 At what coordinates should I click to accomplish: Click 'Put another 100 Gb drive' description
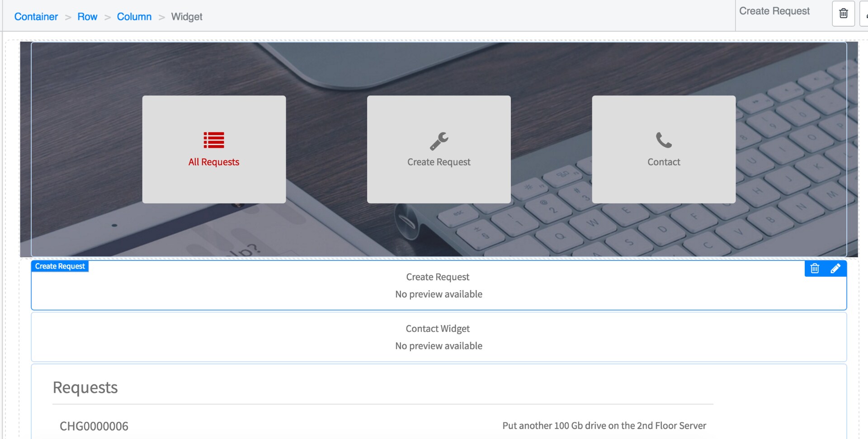(x=604, y=425)
